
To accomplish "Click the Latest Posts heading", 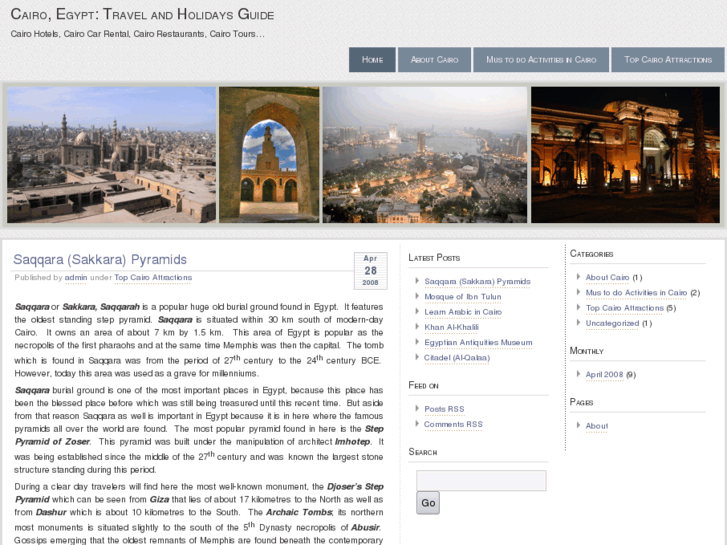I will pyautogui.click(x=434, y=258).
